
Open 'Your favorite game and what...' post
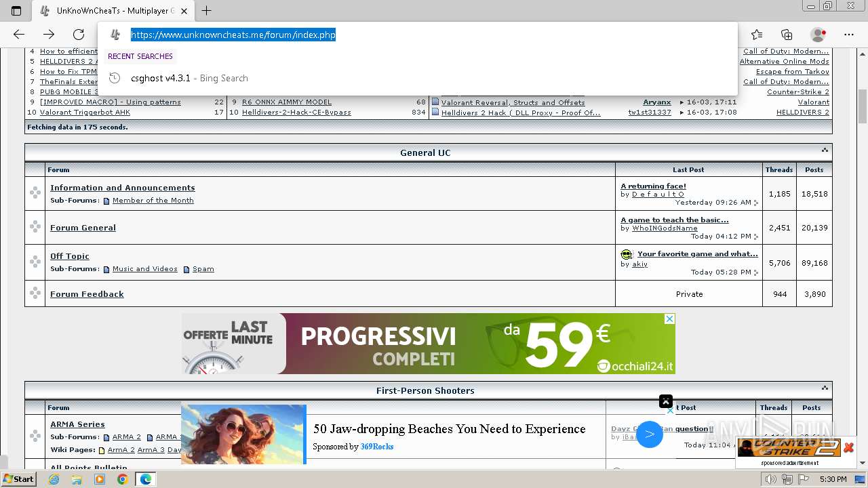coord(698,253)
